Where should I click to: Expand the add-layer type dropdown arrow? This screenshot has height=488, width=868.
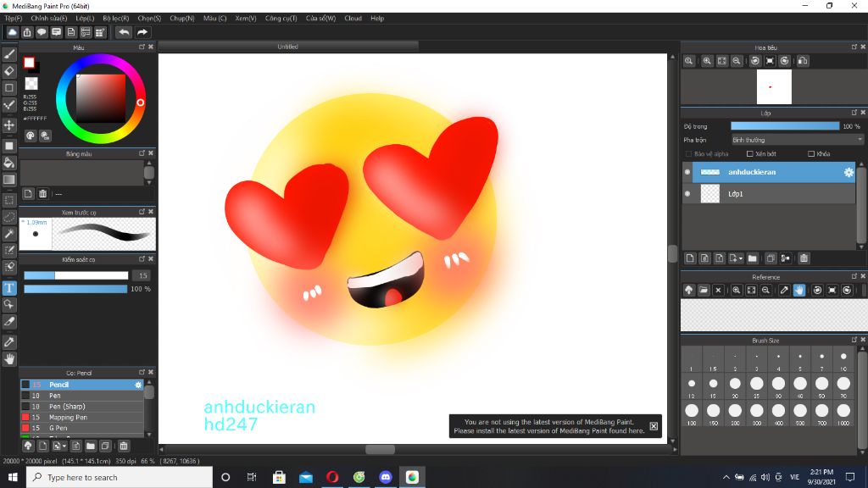tap(741, 258)
